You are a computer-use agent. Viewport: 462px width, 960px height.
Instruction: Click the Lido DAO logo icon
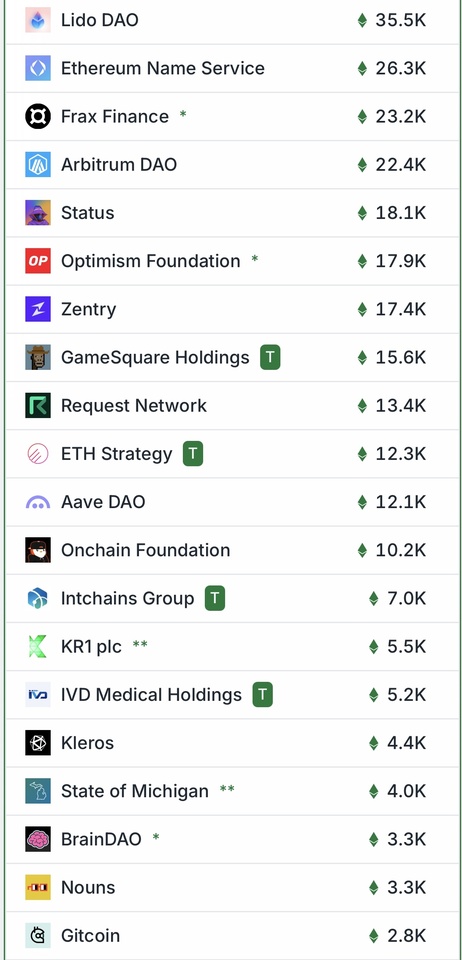(x=38, y=20)
